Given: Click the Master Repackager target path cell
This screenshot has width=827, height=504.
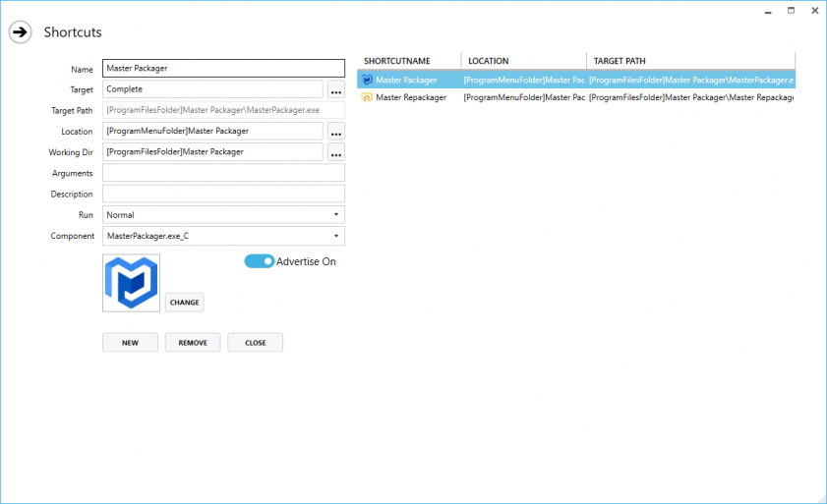Looking at the screenshot, I should pyautogui.click(x=691, y=97).
